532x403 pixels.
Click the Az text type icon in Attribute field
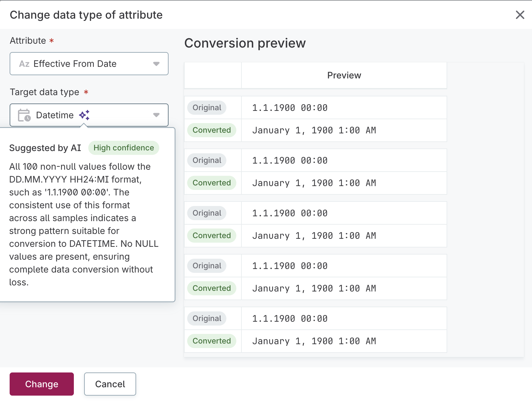pyautogui.click(x=24, y=64)
